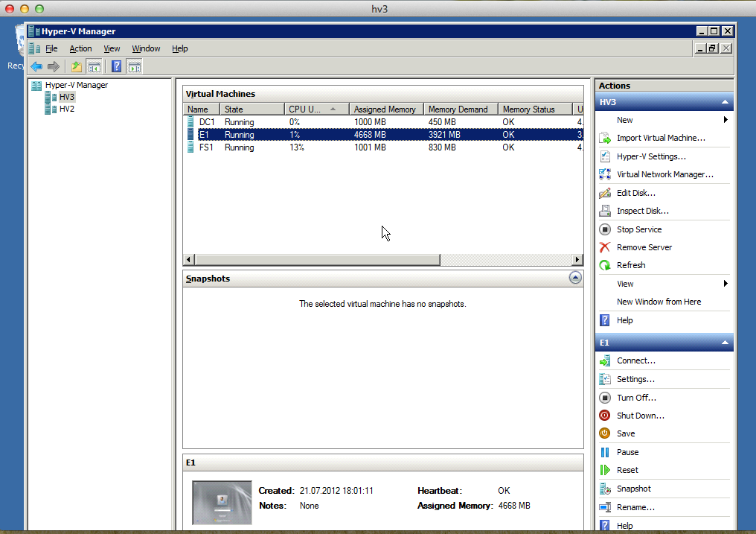This screenshot has width=756, height=534.
Task: Click the scroll left arrow in VM list
Action: (x=189, y=259)
